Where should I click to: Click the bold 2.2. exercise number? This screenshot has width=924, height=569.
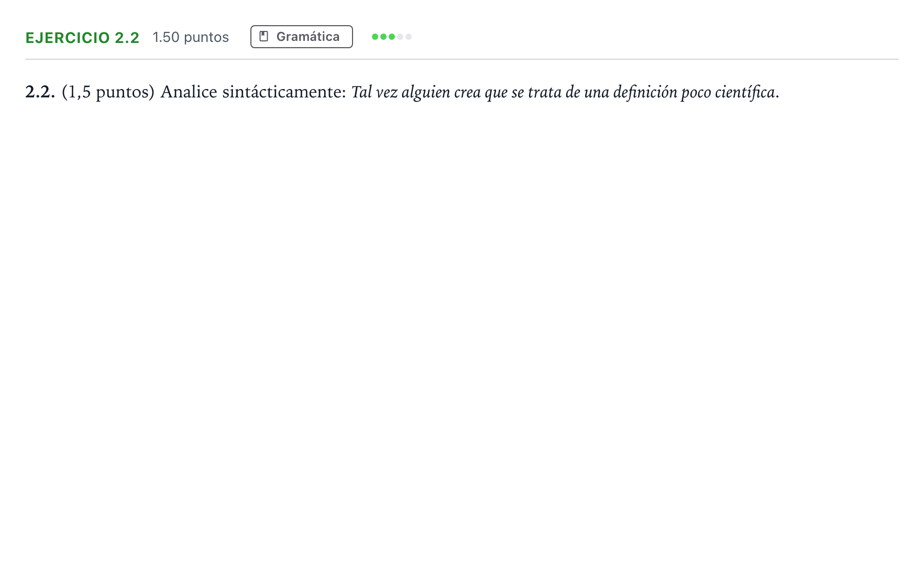point(40,92)
